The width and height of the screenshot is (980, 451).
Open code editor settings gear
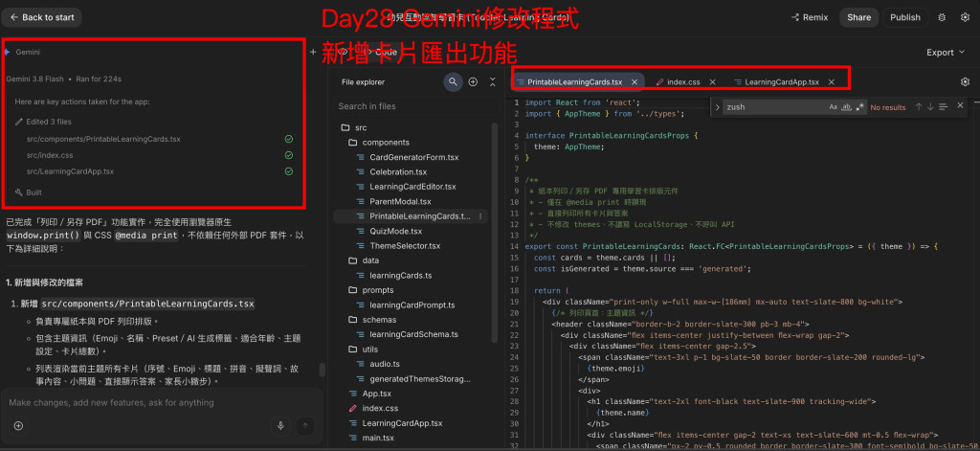965,82
